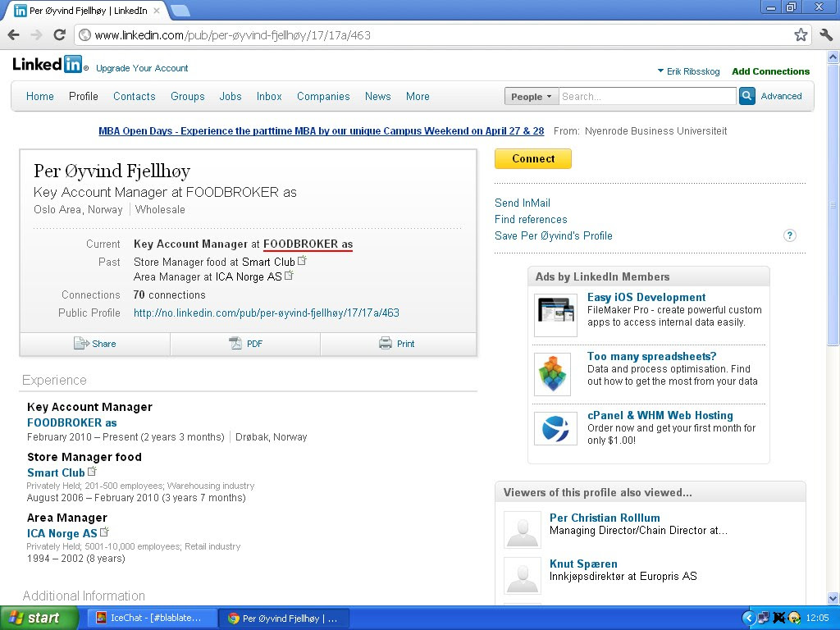Open a new tab with the tab button
This screenshot has width=840, height=630.
click(180, 10)
